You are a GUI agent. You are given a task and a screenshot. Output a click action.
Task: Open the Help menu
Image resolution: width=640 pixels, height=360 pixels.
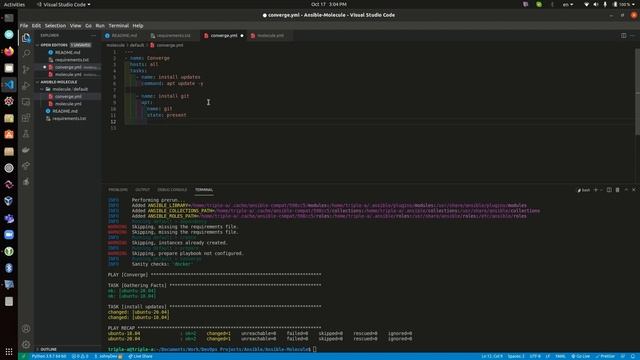coord(138,26)
